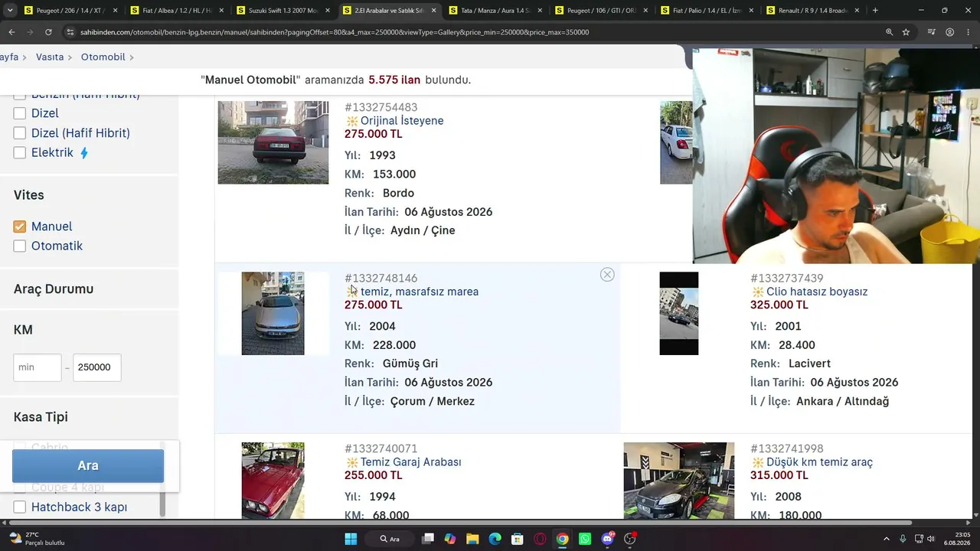This screenshot has height=551, width=980.
Task: Expand the Vites filter section
Action: coord(29,195)
